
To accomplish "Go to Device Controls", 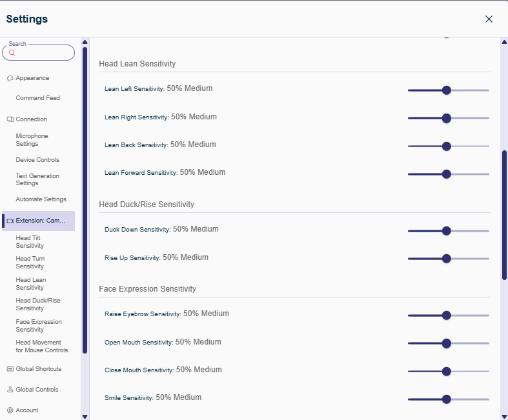I will 37,159.
